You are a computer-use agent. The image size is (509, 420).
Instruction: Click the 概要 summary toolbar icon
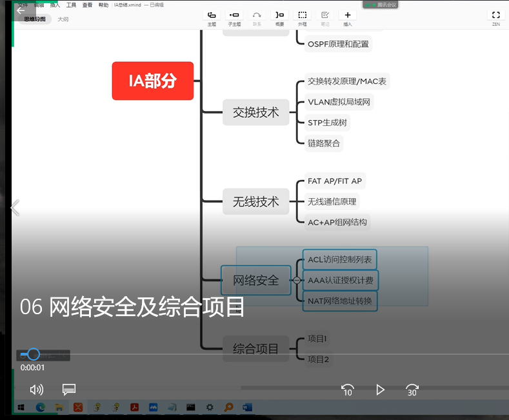click(x=279, y=15)
